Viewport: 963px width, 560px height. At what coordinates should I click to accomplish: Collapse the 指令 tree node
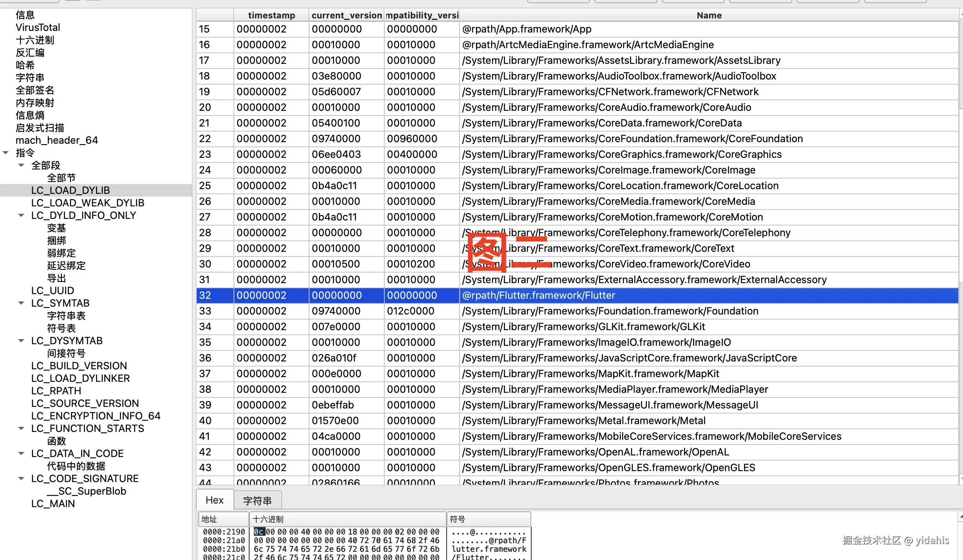(6, 153)
